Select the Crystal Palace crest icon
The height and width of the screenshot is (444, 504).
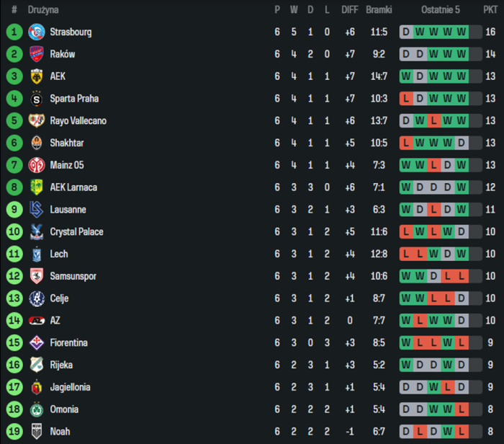(x=36, y=232)
